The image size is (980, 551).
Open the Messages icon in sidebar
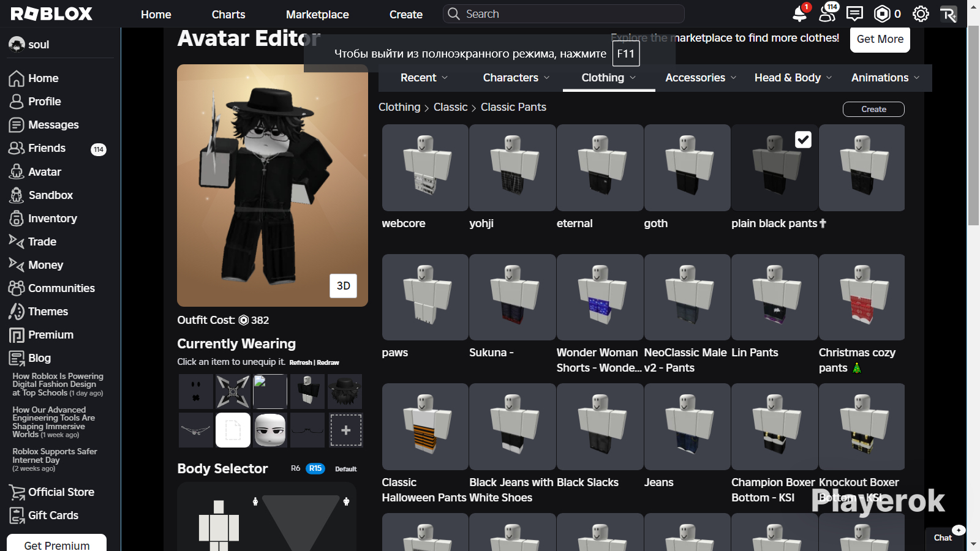coord(17,125)
